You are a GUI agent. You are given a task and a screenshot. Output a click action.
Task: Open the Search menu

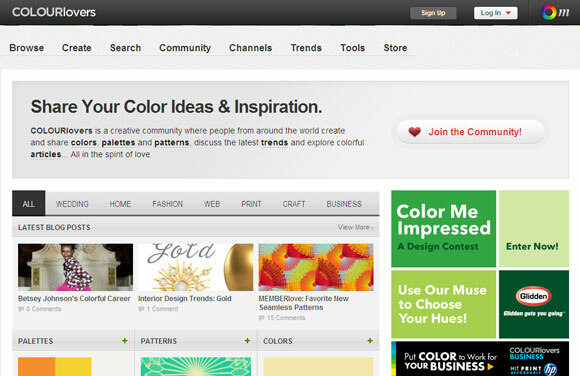click(125, 48)
